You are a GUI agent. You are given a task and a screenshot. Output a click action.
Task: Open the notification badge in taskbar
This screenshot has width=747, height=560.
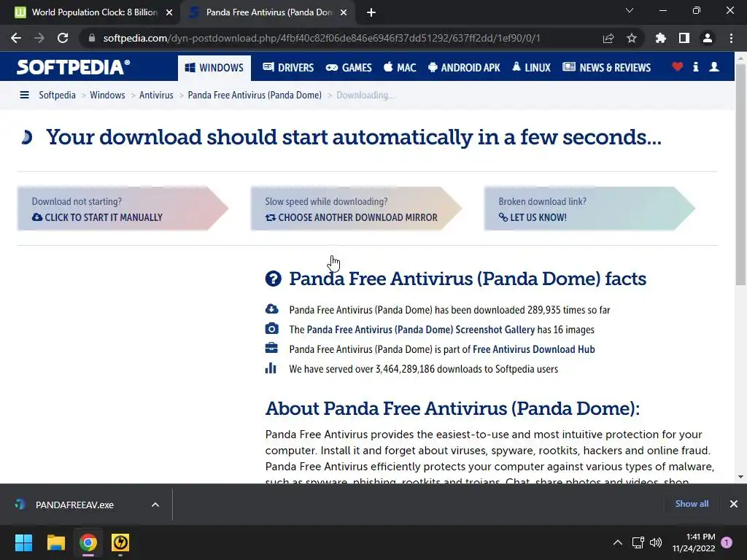pyautogui.click(x=727, y=542)
